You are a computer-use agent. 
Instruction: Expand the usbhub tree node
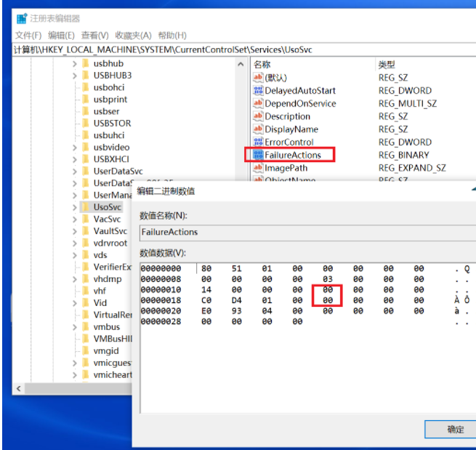pyautogui.click(x=74, y=64)
